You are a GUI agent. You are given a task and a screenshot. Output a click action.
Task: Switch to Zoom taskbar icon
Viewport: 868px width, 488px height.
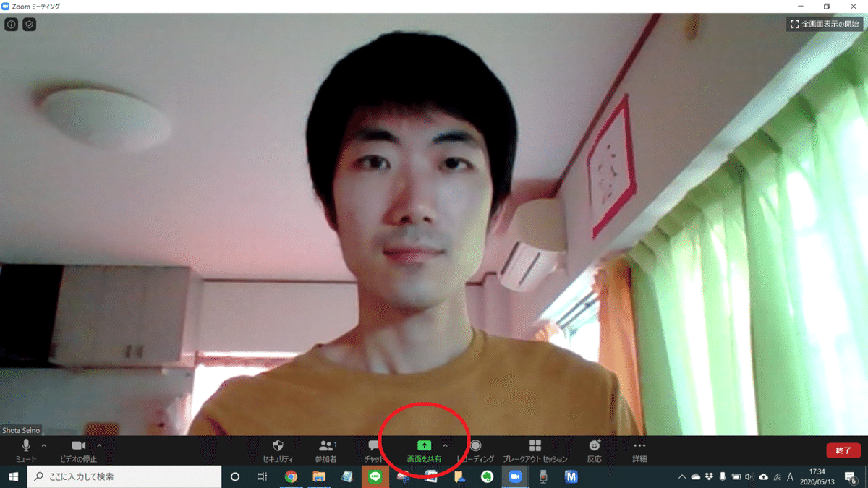click(x=515, y=476)
